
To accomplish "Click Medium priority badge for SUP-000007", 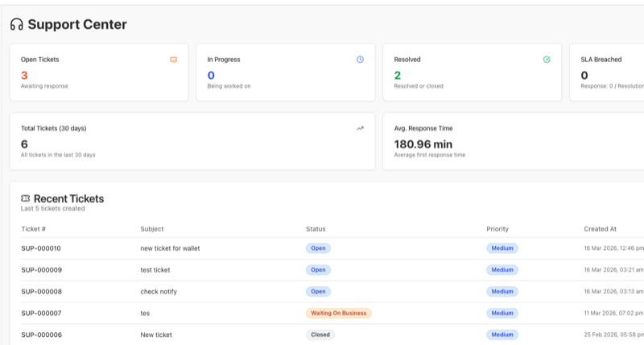I will tap(502, 313).
